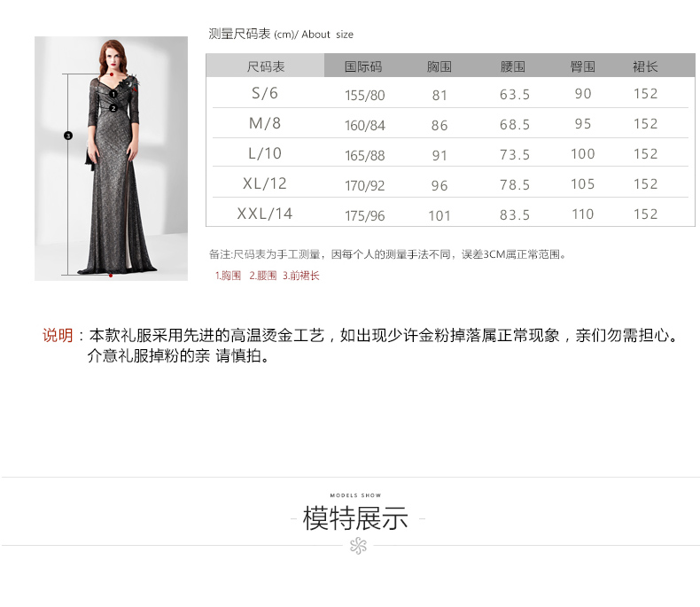Click the flower ornament below 模特展示
The image size is (700, 607).
(358, 546)
